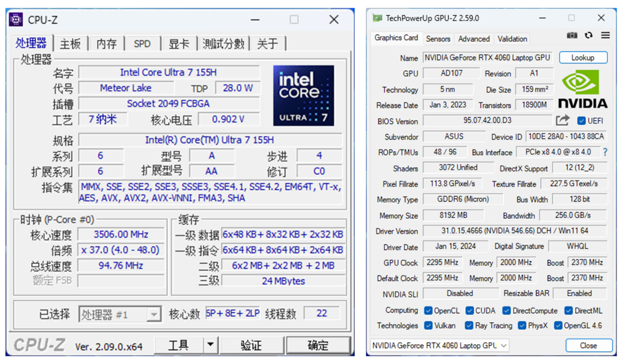626x364 pixels.
Task: Click the 确定 button in CPU-Z
Action: point(318,345)
